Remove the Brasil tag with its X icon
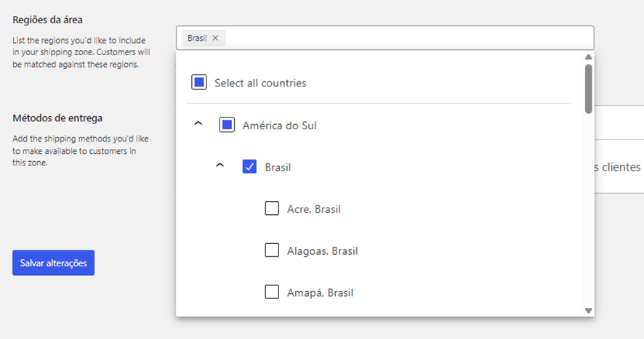This screenshot has width=644, height=339. pyautogui.click(x=215, y=38)
